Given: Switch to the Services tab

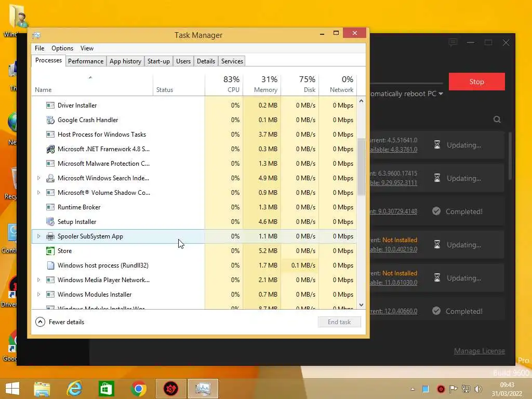Looking at the screenshot, I should click(x=232, y=61).
